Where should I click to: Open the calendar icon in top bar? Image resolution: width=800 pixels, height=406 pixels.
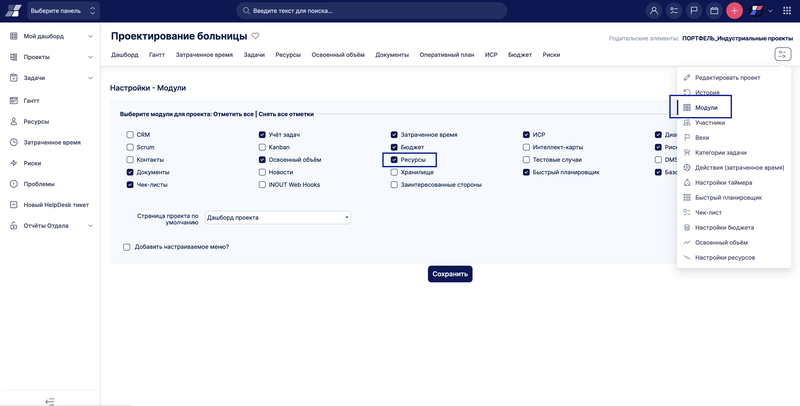pos(714,11)
